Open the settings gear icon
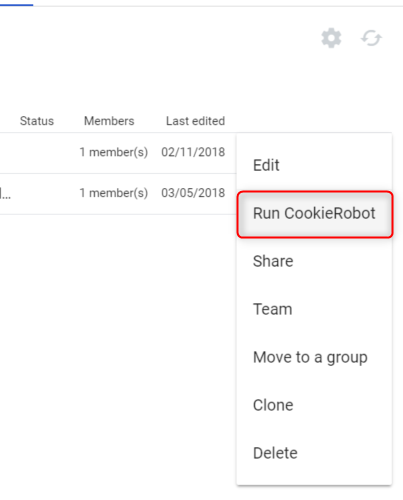 point(331,38)
